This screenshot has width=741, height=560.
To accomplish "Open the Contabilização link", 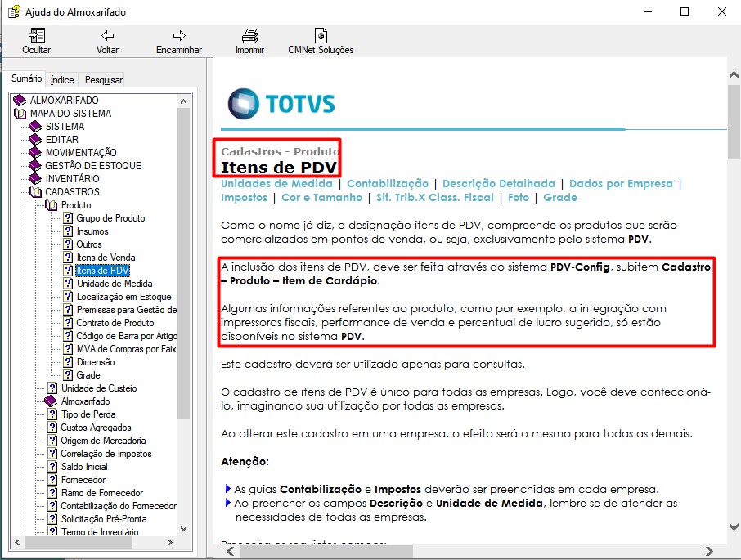I will pos(388,183).
